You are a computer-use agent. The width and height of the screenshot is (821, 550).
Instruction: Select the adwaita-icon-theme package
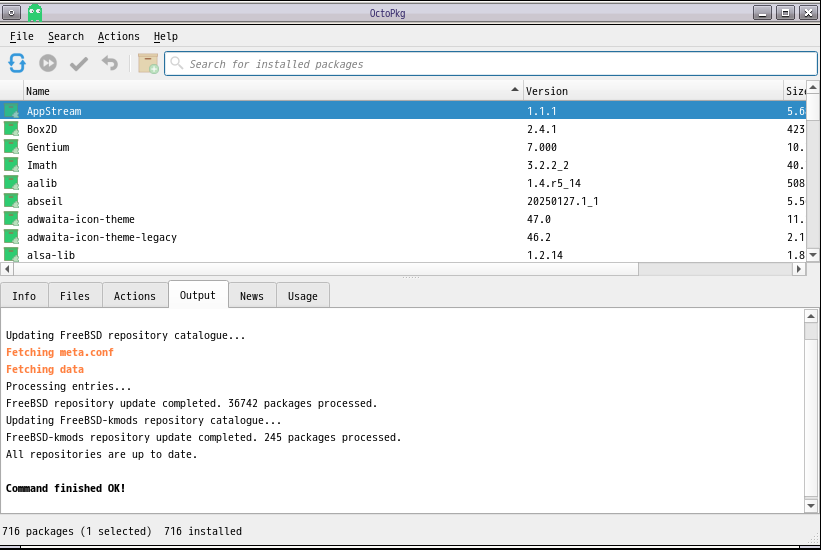tap(403, 219)
